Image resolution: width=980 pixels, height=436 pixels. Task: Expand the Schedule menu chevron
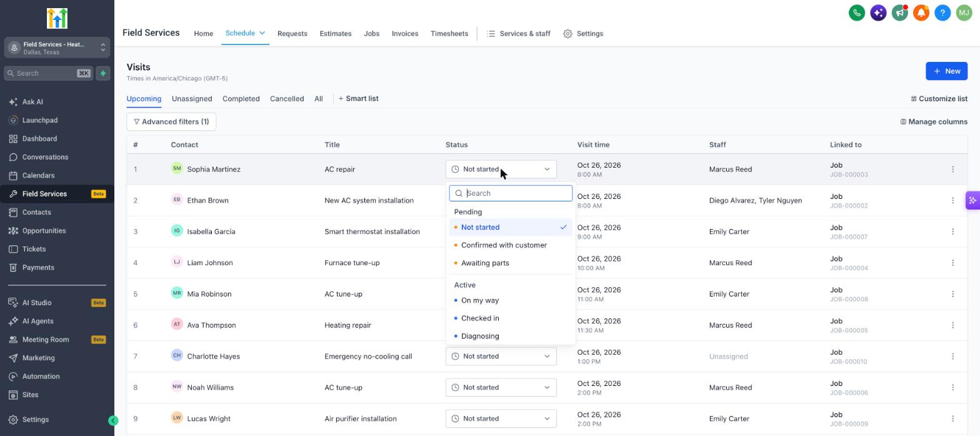click(x=262, y=33)
